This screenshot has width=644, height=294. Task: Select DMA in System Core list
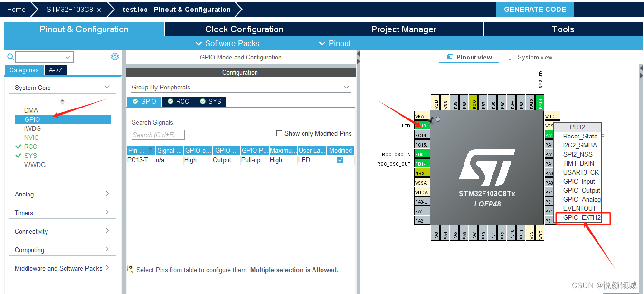[x=31, y=110]
